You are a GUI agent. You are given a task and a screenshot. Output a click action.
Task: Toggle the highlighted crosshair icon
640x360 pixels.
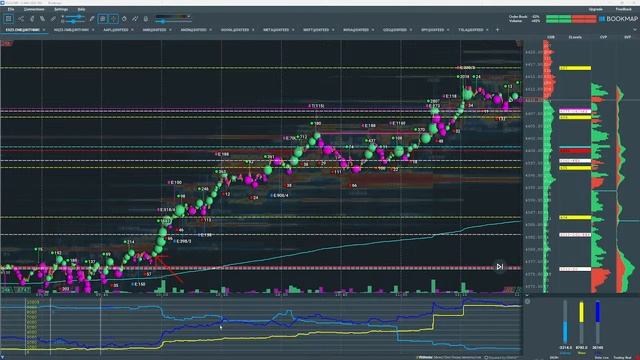113,19
